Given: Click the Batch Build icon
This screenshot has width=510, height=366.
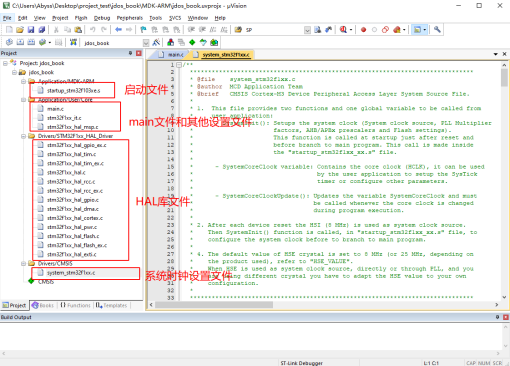Looking at the screenshot, I should [42, 42].
